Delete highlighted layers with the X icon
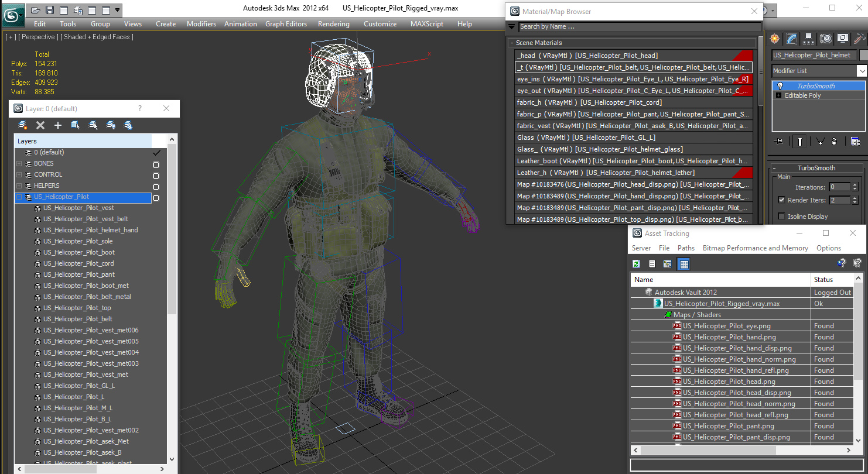Screen dimensions: 868x474 [x=40, y=125]
